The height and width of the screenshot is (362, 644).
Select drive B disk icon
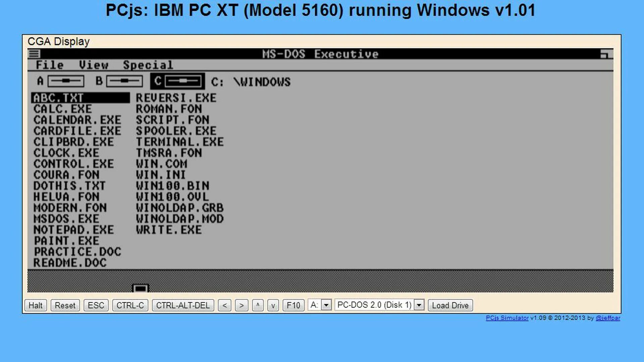pos(124,81)
